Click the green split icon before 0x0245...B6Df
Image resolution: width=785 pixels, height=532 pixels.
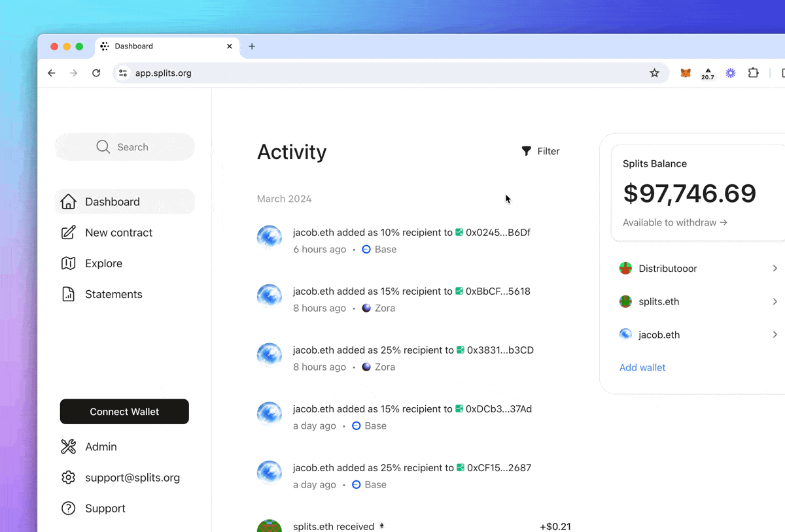(459, 233)
